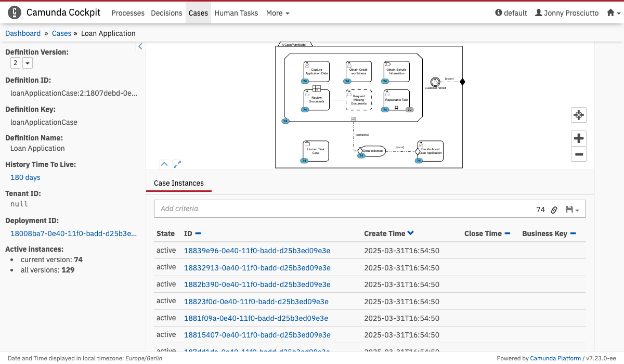
Task: Open the 180 days history link
Action: [x=25, y=177]
